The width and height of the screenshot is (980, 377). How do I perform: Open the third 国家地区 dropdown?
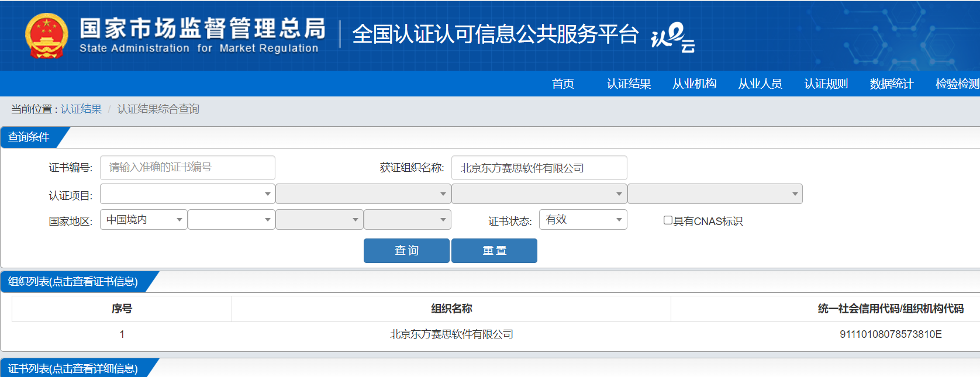[319, 220]
